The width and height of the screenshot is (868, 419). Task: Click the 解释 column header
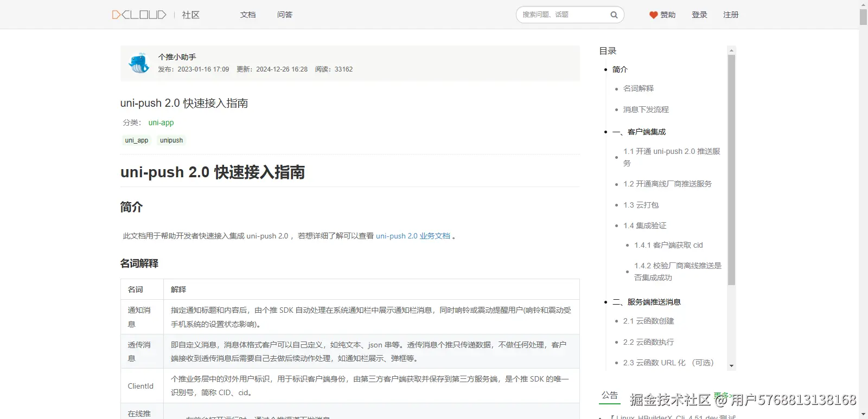pyautogui.click(x=372, y=289)
